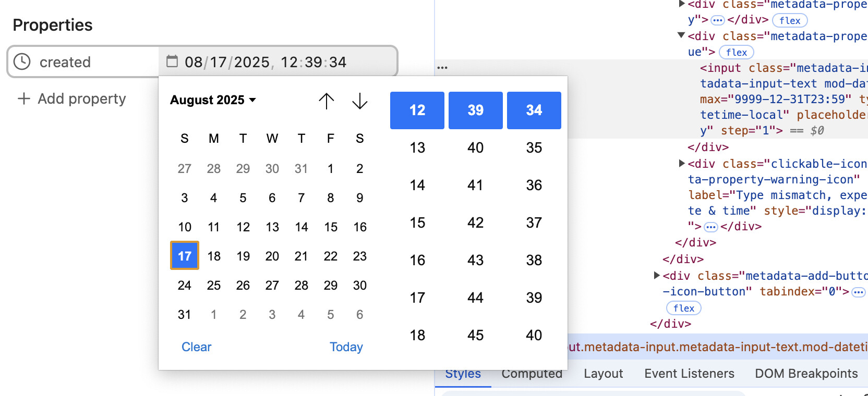Image resolution: width=868 pixels, height=396 pixels.
Task: Click the plus icon for Add property
Action: click(24, 98)
